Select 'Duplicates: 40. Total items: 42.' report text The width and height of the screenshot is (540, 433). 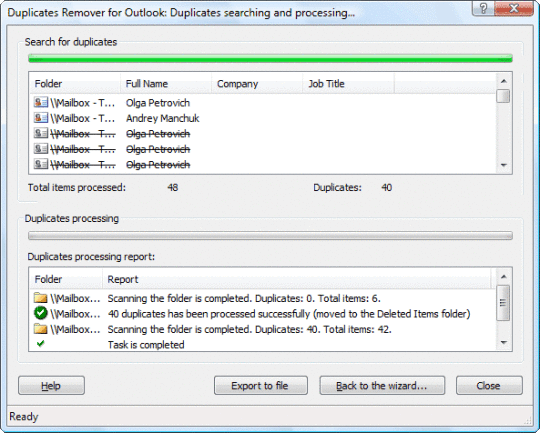point(323,329)
